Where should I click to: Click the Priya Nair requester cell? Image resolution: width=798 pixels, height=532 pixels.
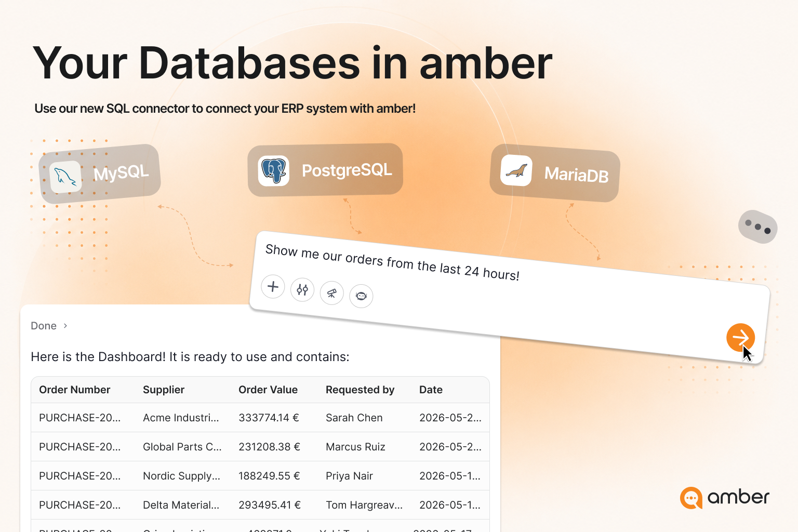[350, 476]
